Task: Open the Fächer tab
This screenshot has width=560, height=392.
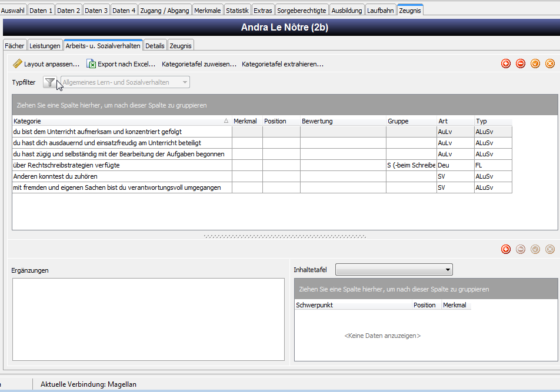Action: 14,46
